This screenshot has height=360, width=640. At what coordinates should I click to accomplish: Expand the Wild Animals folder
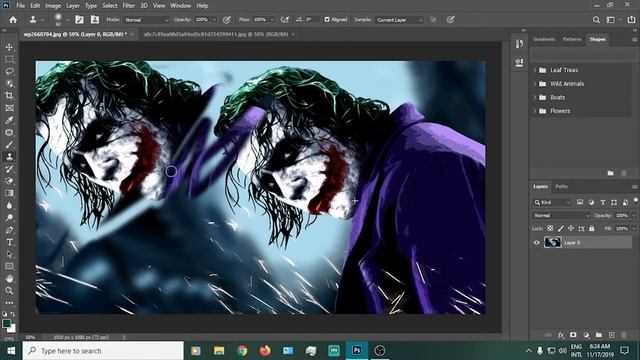534,84
